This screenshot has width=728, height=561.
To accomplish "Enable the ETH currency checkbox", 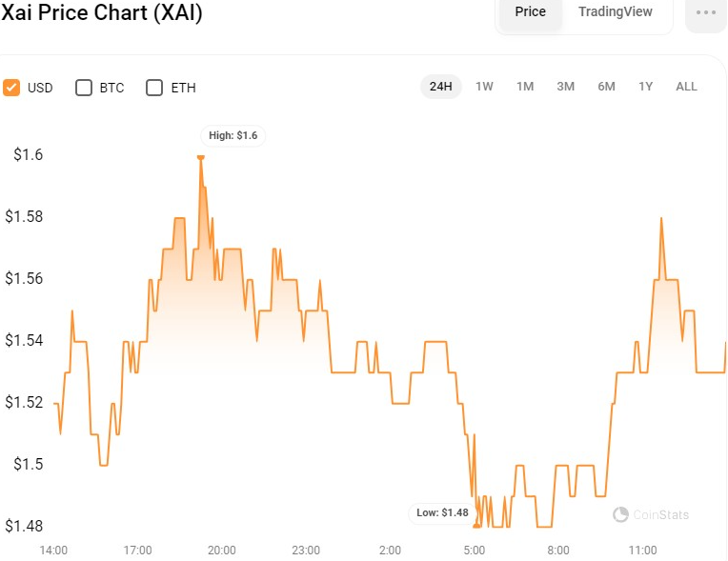I will pos(154,88).
